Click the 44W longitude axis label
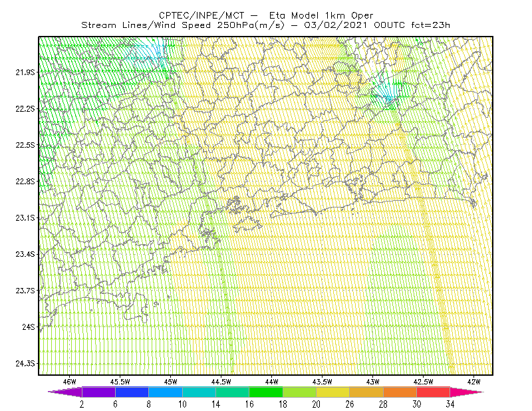532x411 pixels. (x=272, y=382)
